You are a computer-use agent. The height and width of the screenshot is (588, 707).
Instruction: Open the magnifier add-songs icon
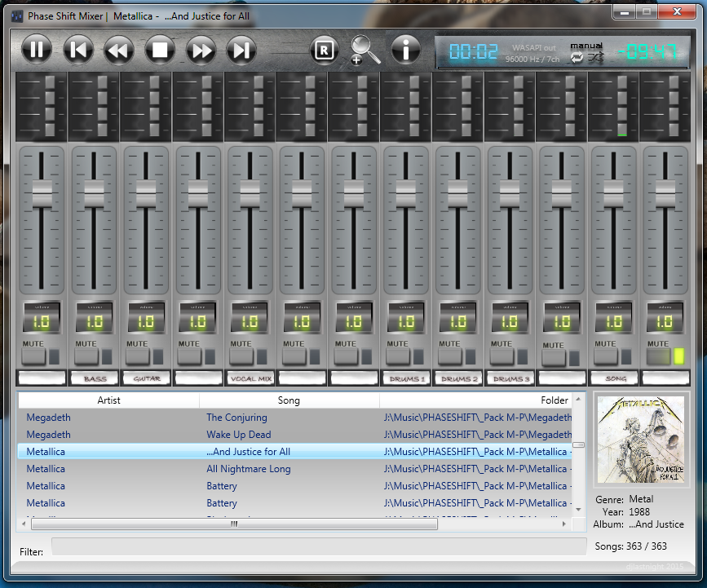pyautogui.click(x=365, y=50)
